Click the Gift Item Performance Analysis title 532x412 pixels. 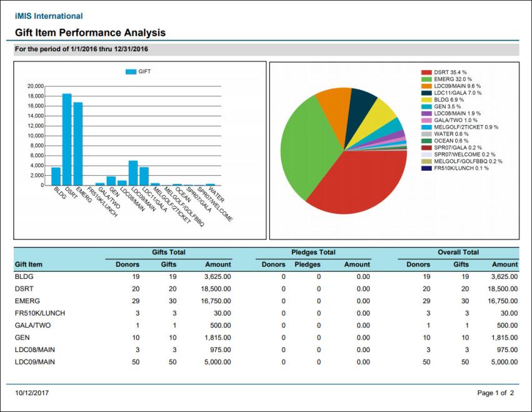point(90,33)
